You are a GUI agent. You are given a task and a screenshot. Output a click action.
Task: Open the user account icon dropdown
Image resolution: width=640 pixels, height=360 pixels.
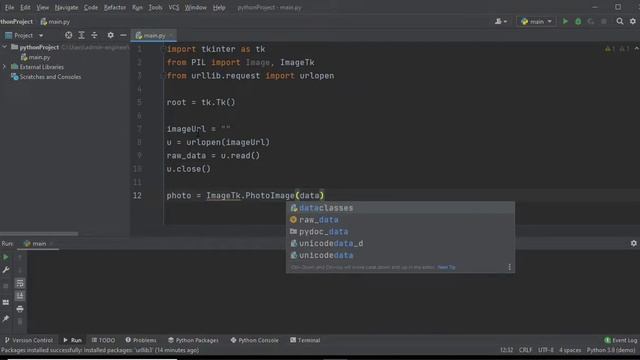(x=501, y=21)
